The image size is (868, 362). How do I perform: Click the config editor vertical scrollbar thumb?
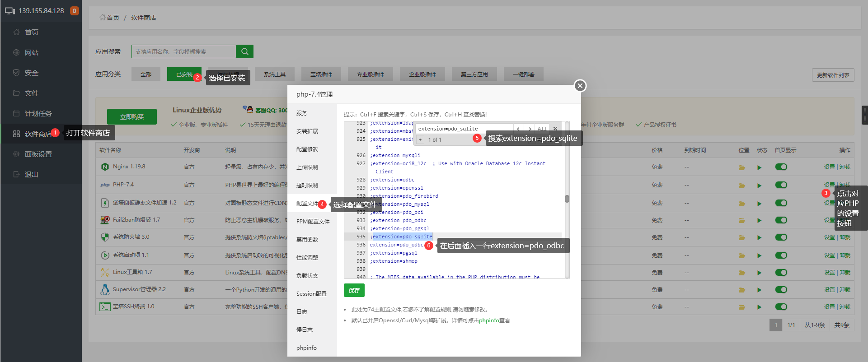point(567,199)
